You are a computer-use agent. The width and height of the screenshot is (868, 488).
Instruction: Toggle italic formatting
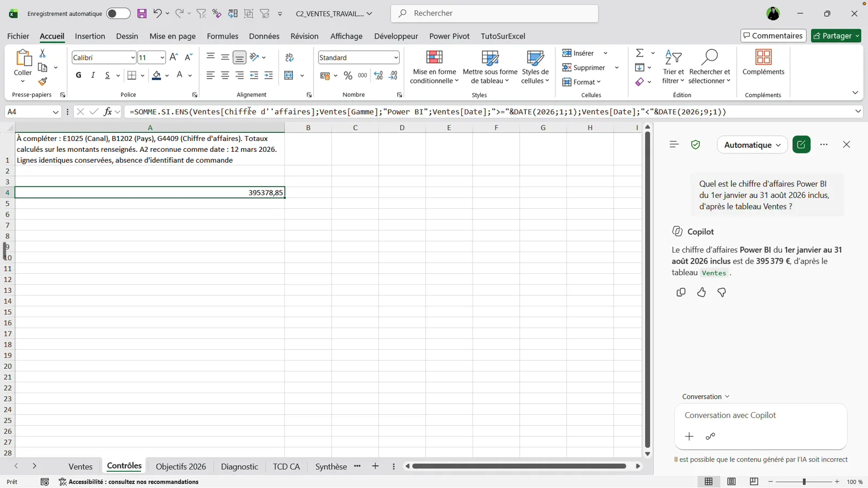click(x=93, y=75)
